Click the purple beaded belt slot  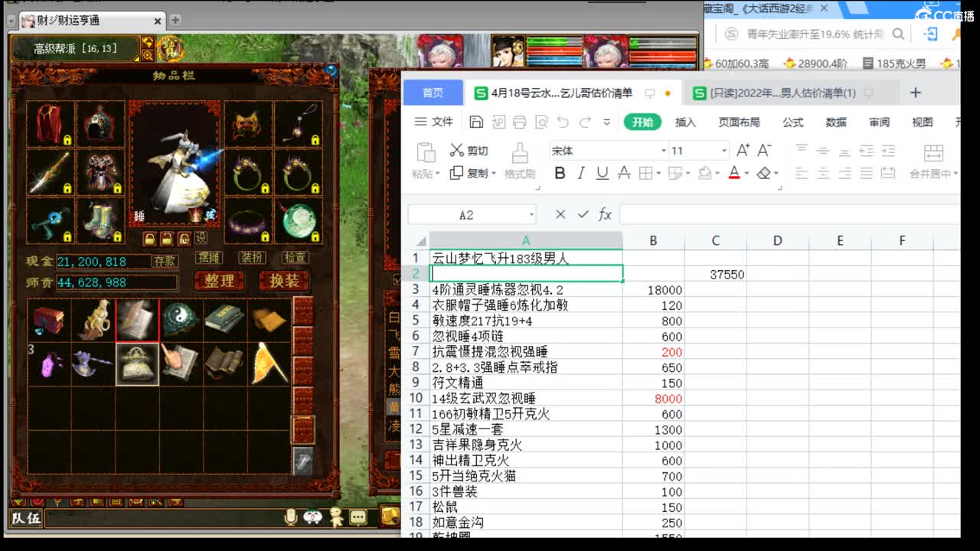247,220
